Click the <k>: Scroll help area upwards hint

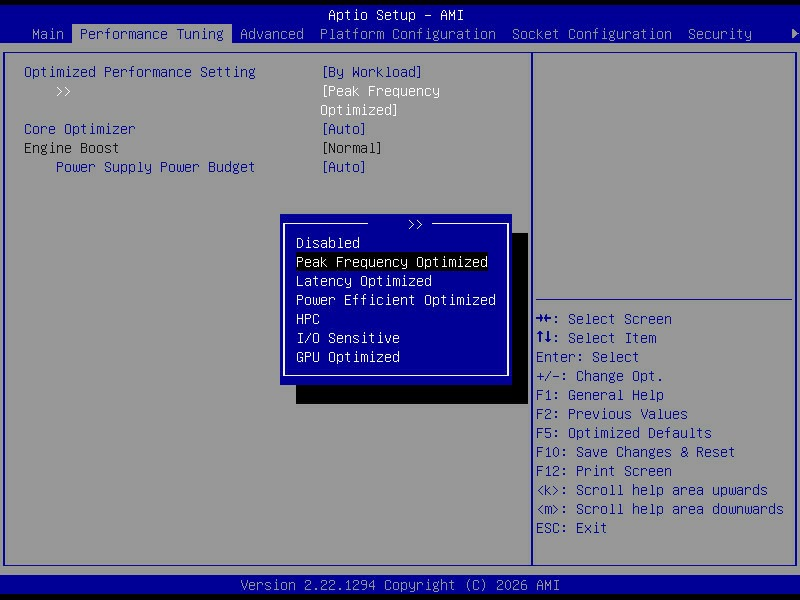tap(652, 490)
